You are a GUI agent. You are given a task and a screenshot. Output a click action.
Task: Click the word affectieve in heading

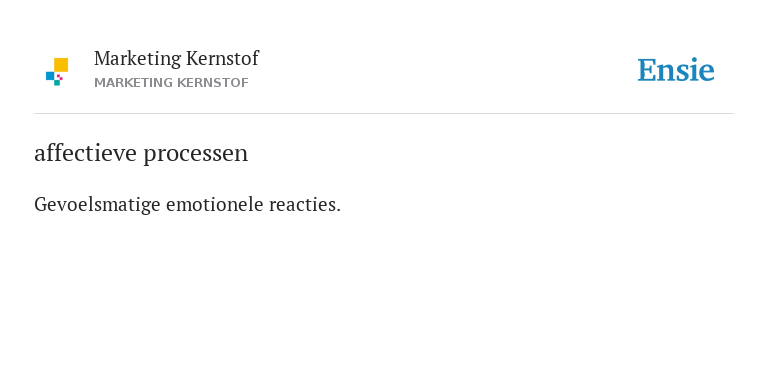click(85, 152)
